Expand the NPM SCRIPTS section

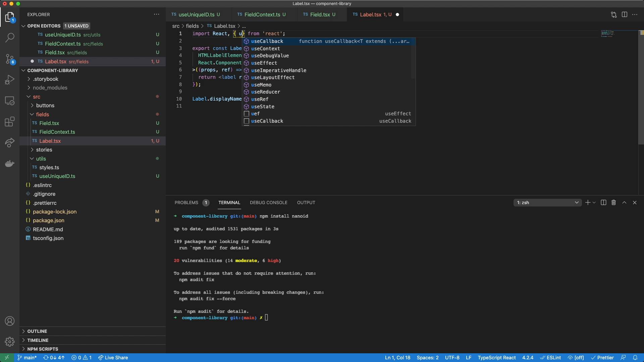(x=42, y=349)
